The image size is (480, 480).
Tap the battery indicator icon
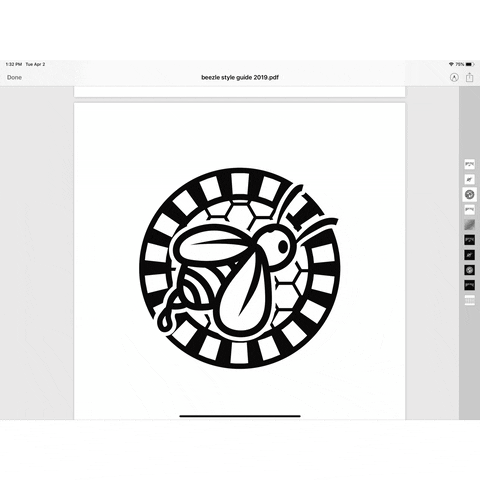470,64
